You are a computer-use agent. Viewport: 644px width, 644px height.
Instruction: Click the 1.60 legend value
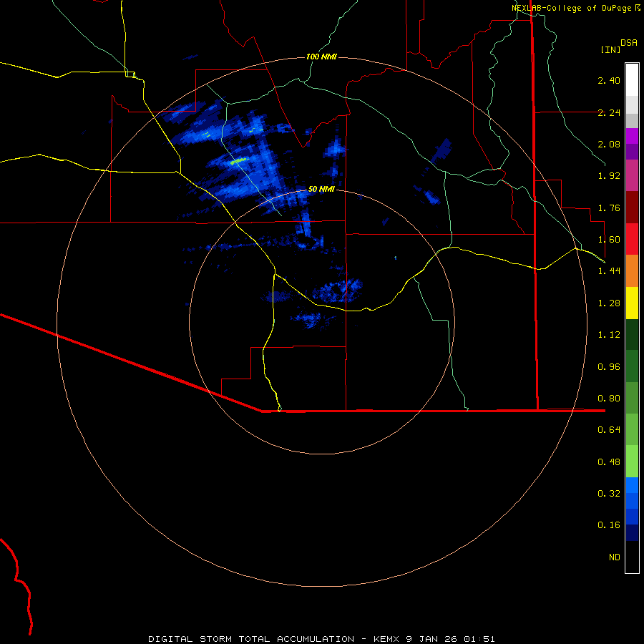609,240
